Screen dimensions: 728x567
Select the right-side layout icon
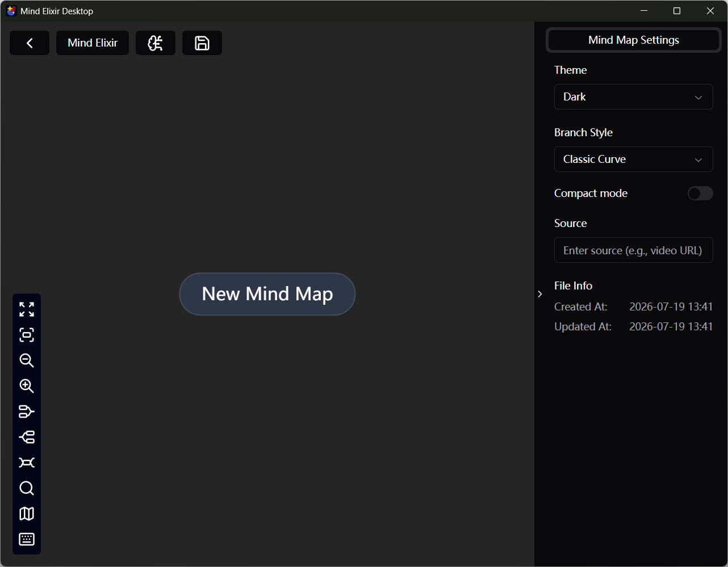[27, 411]
